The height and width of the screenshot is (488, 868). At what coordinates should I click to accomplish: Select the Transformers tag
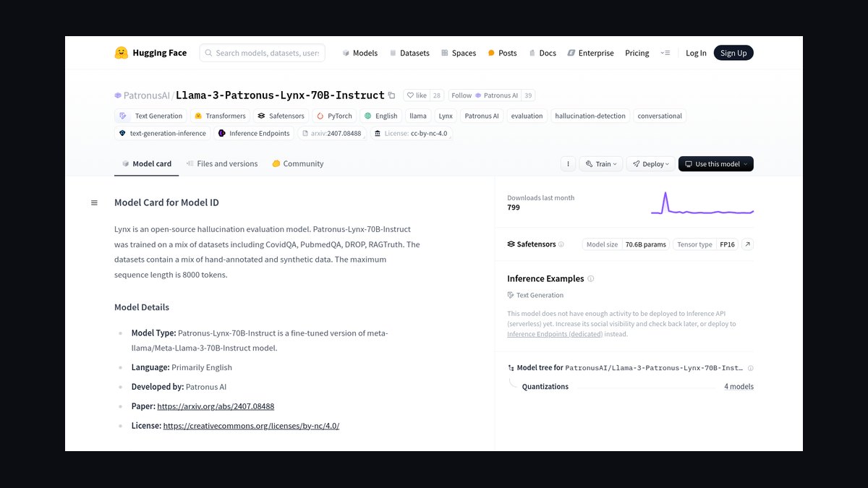[x=220, y=116]
